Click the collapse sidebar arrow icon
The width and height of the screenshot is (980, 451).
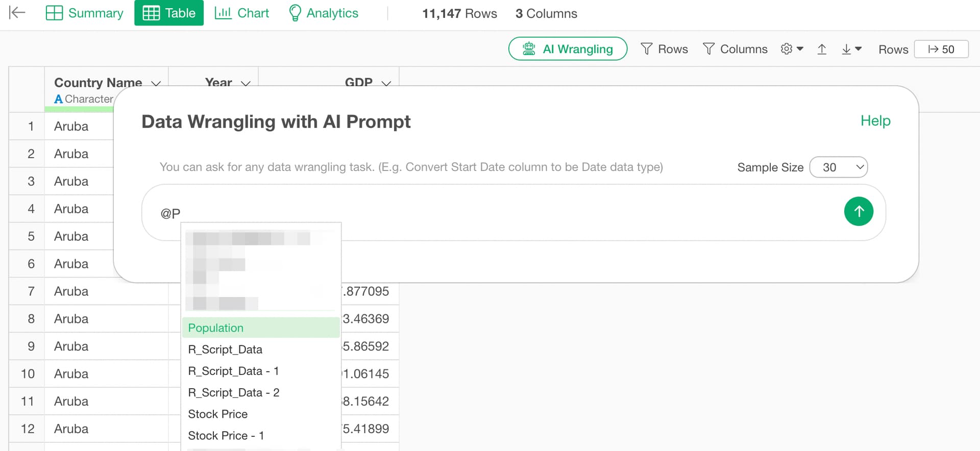[17, 13]
